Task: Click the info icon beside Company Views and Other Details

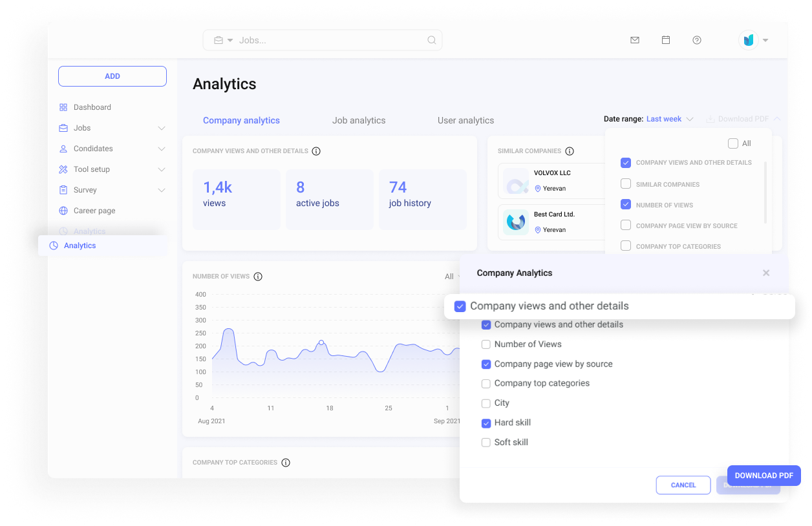Action: click(x=316, y=151)
